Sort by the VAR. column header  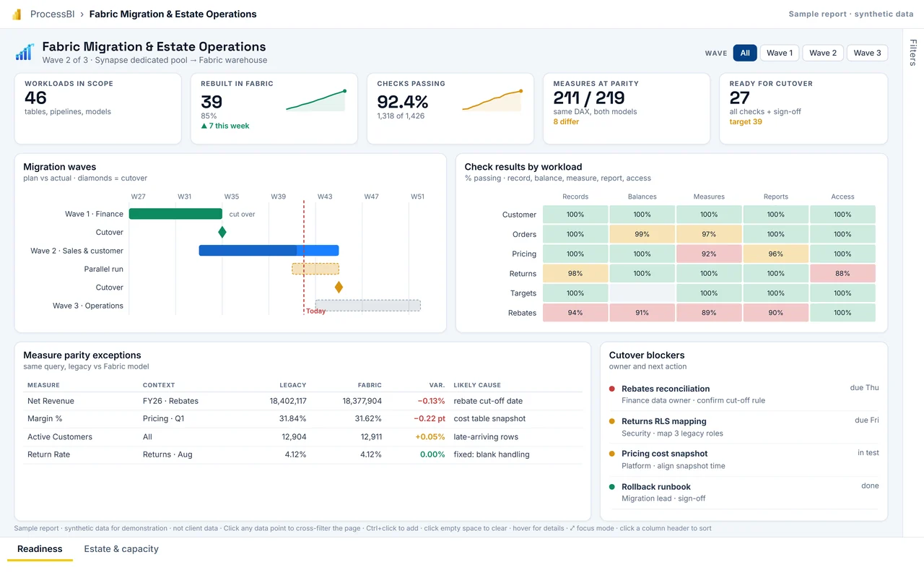(437, 385)
